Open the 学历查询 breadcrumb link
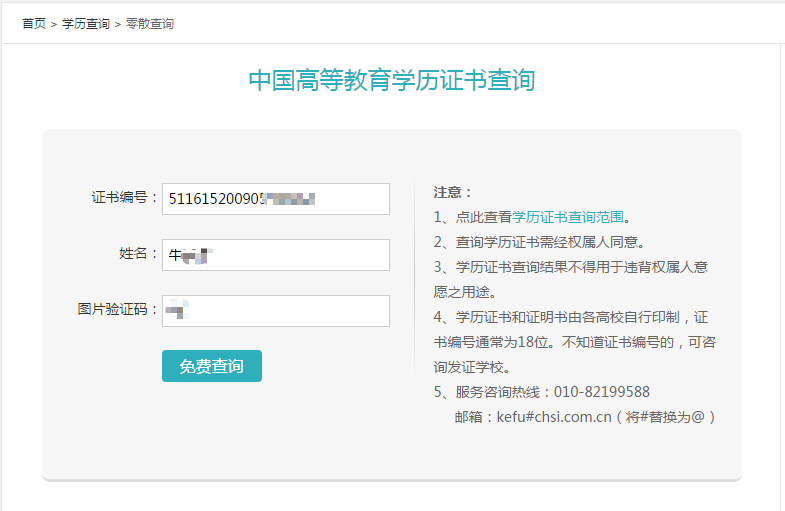785x511 pixels. 86,23
